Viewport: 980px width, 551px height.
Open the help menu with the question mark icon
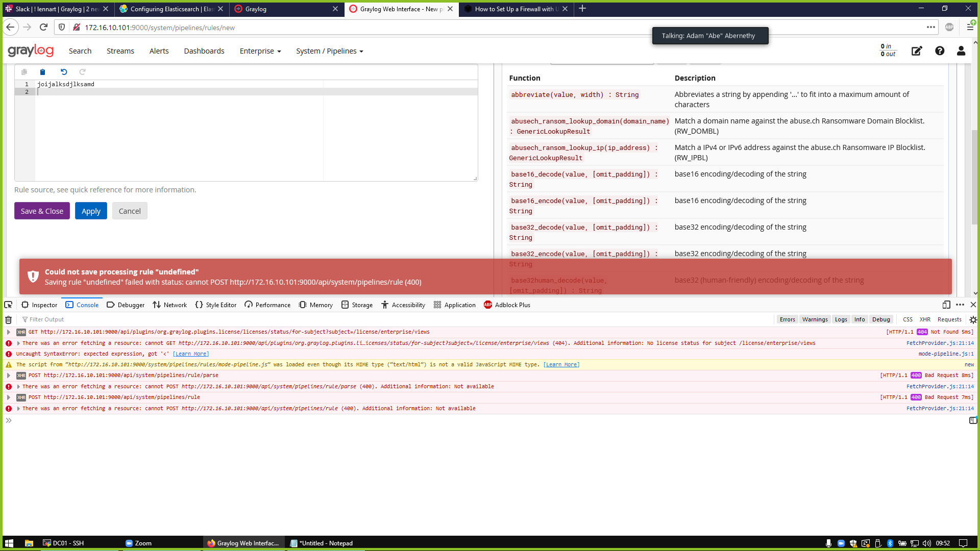940,51
